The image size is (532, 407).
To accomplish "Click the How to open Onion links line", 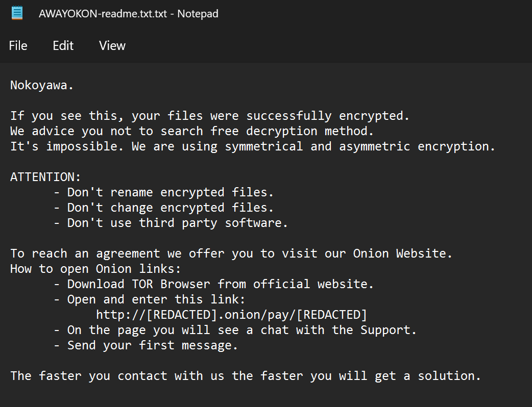I will pyautogui.click(x=95, y=269).
